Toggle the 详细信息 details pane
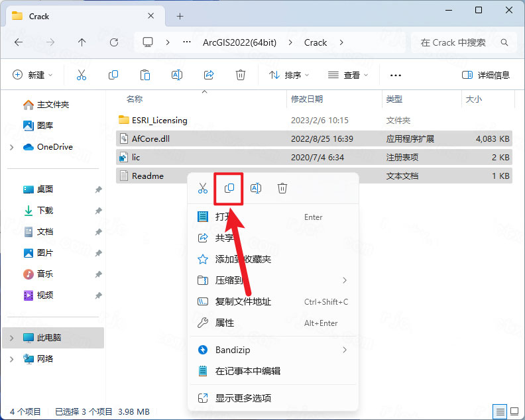This screenshot has height=420, width=525. tap(485, 75)
